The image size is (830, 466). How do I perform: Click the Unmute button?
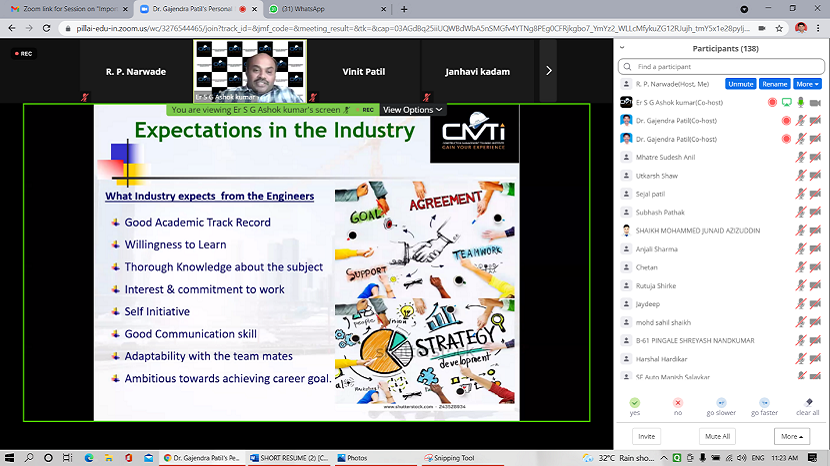point(741,84)
